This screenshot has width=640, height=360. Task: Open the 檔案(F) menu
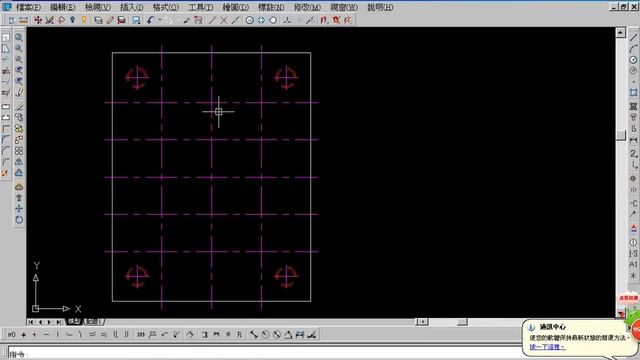point(29,7)
